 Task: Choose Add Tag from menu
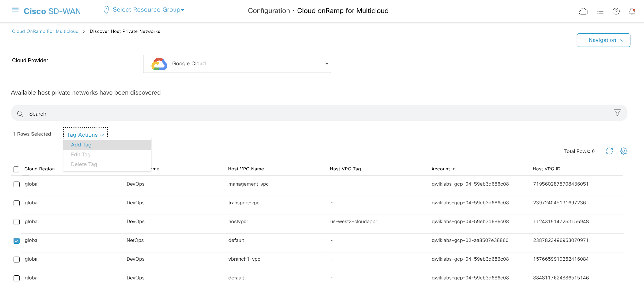point(107,145)
